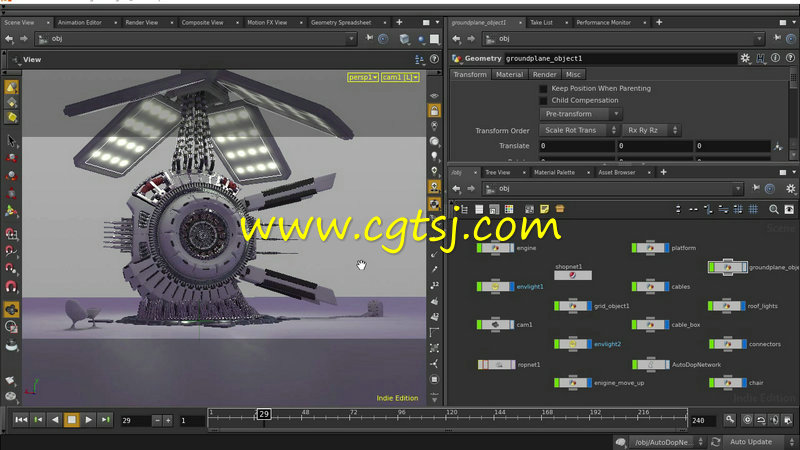
Task: Click the network editor search magnifier icon
Action: 773,209
